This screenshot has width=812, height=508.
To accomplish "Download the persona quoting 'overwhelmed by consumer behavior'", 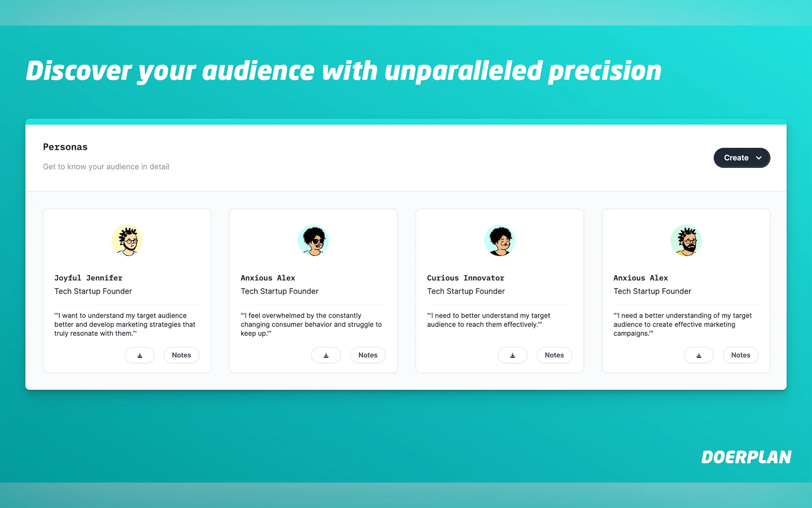I will 326,355.
